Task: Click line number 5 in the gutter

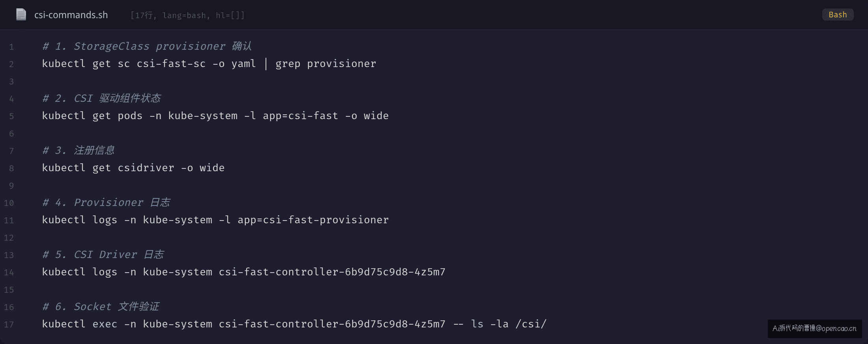Action: coord(11,116)
